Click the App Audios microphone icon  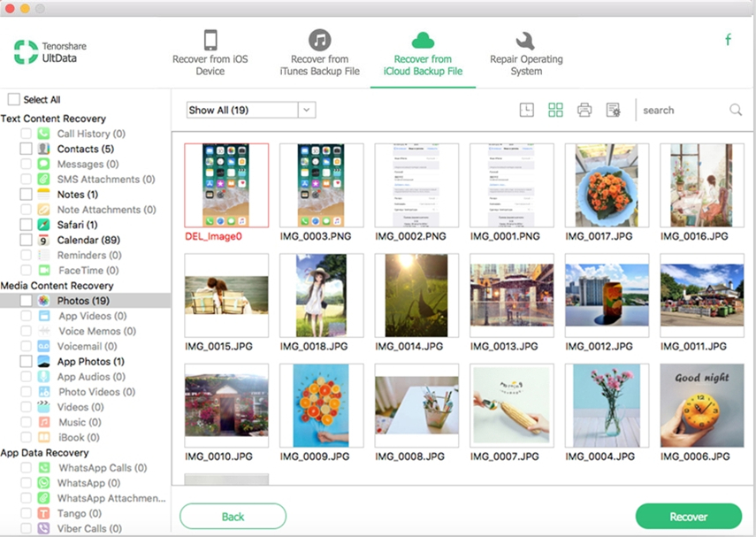click(x=44, y=376)
